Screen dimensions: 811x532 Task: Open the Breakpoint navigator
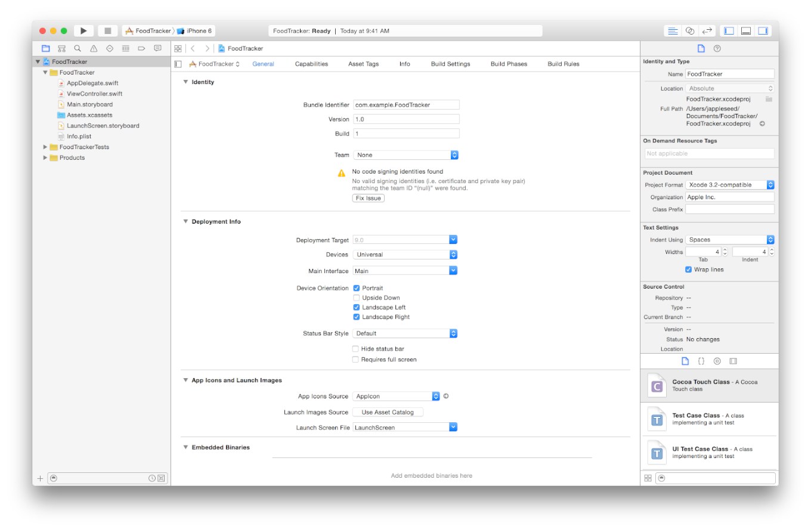coord(141,48)
